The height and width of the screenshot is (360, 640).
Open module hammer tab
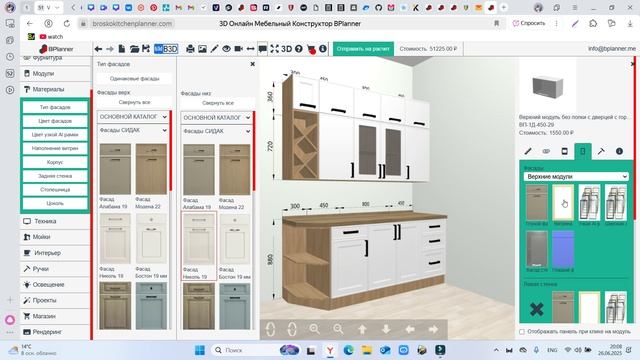(x=601, y=151)
